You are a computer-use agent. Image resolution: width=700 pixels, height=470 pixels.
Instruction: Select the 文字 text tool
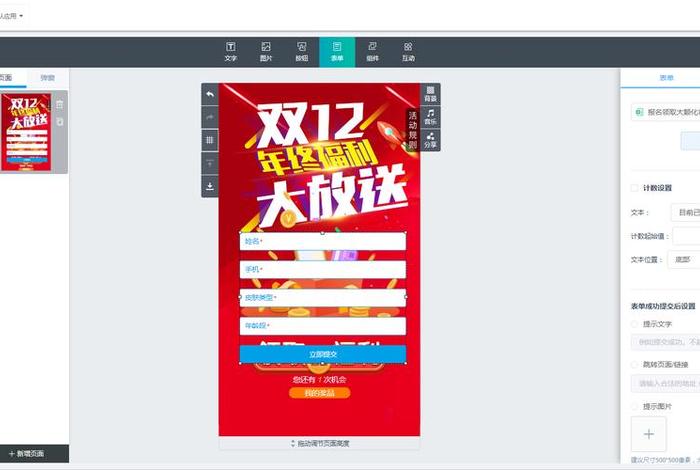[x=230, y=52]
